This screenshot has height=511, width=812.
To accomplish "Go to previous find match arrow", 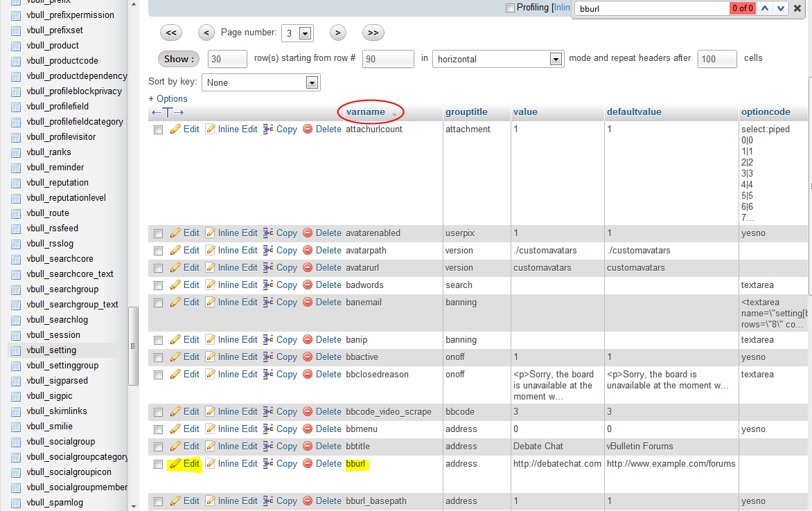I will pos(764,8).
